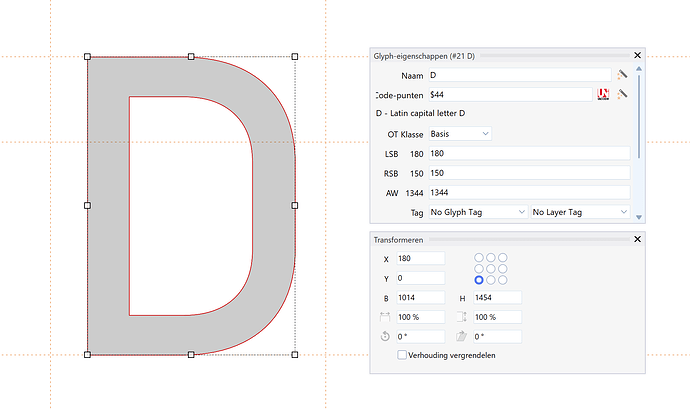The height and width of the screenshot is (409, 690).
Task: Click the skew angle 0° field
Action: pyautogui.click(x=498, y=336)
